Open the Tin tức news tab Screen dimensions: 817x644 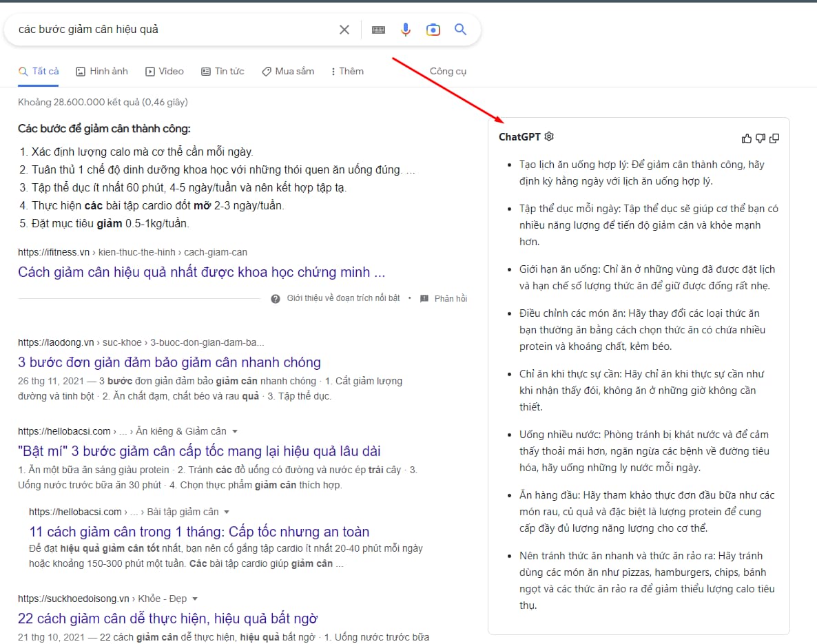point(223,71)
